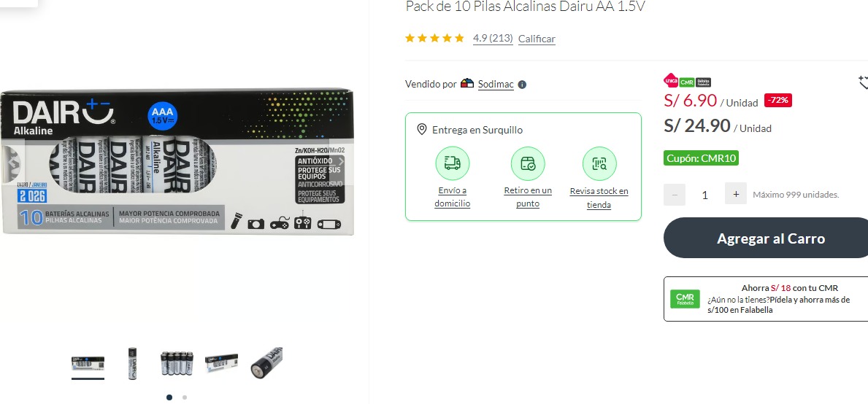The width and height of the screenshot is (868, 404).
Task: Decrease quantity with the minus button
Action: pos(675,195)
